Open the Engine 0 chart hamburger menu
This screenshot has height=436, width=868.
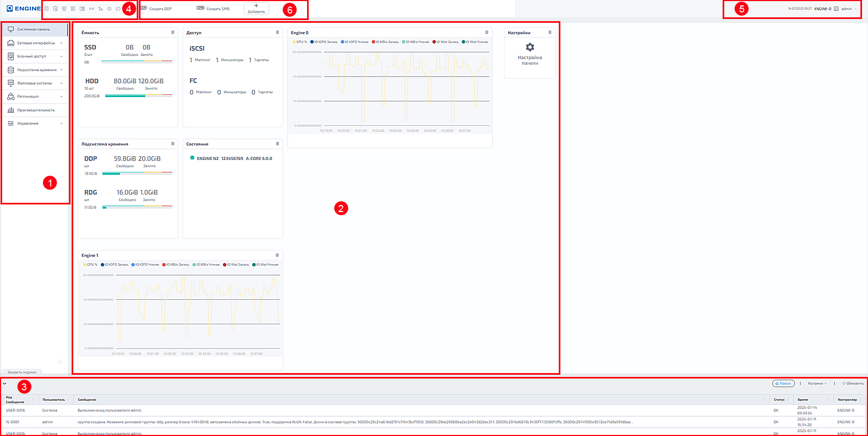pos(487,33)
